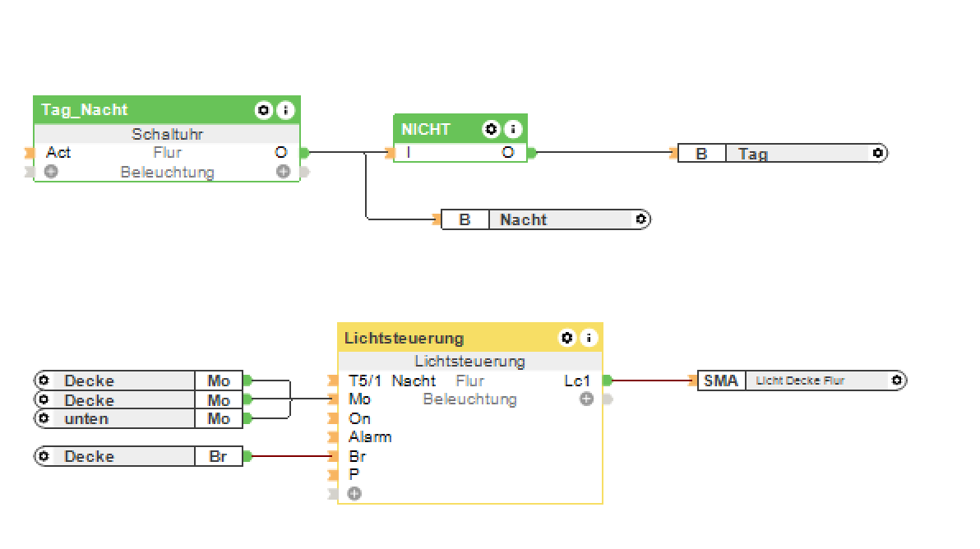Image resolution: width=980 pixels, height=549 pixels.
Task: Select the Tag memory flag label
Action: [x=753, y=154]
